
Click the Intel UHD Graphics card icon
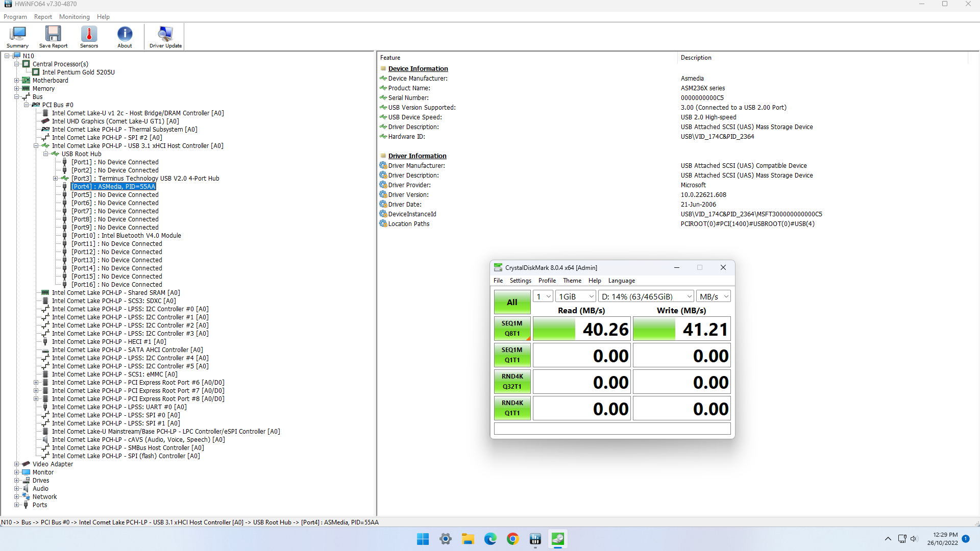pyautogui.click(x=45, y=121)
